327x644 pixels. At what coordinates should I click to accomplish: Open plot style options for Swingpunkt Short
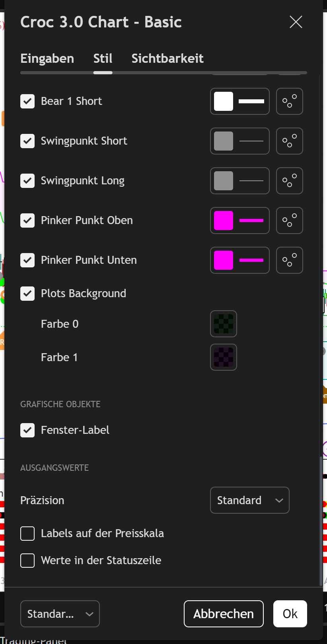pos(289,141)
